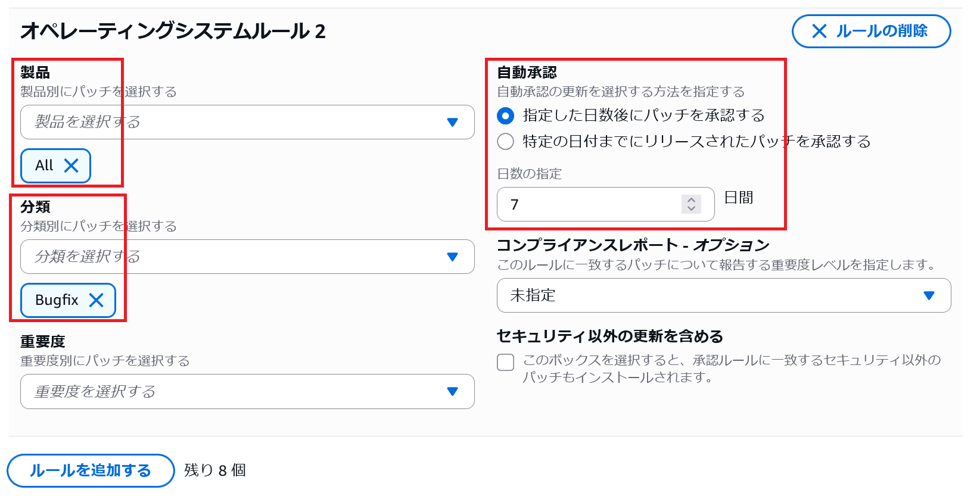Select 指定した日数後にパッチを承認する radio option

(x=506, y=116)
